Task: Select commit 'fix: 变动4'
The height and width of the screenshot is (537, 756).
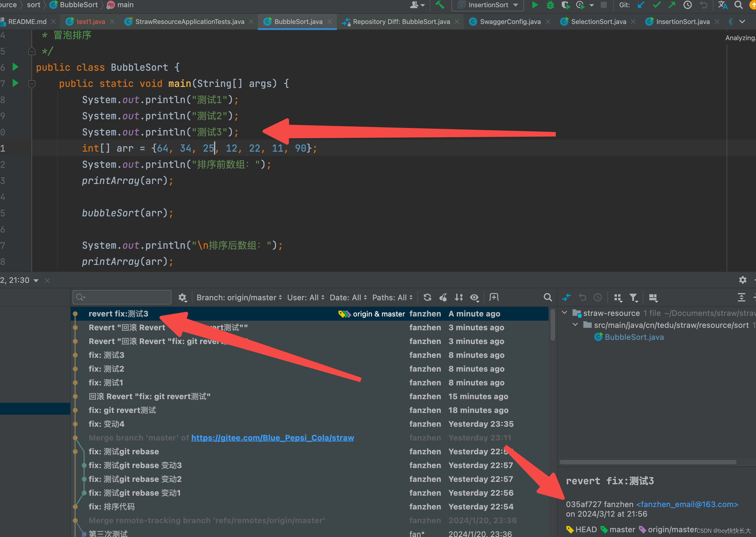Action: (310, 424)
